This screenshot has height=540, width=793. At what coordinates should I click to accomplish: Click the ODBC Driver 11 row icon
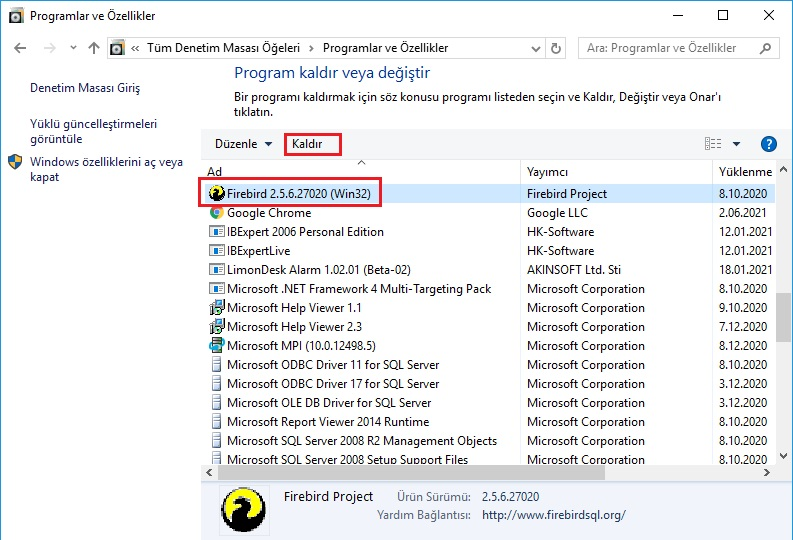click(x=216, y=365)
